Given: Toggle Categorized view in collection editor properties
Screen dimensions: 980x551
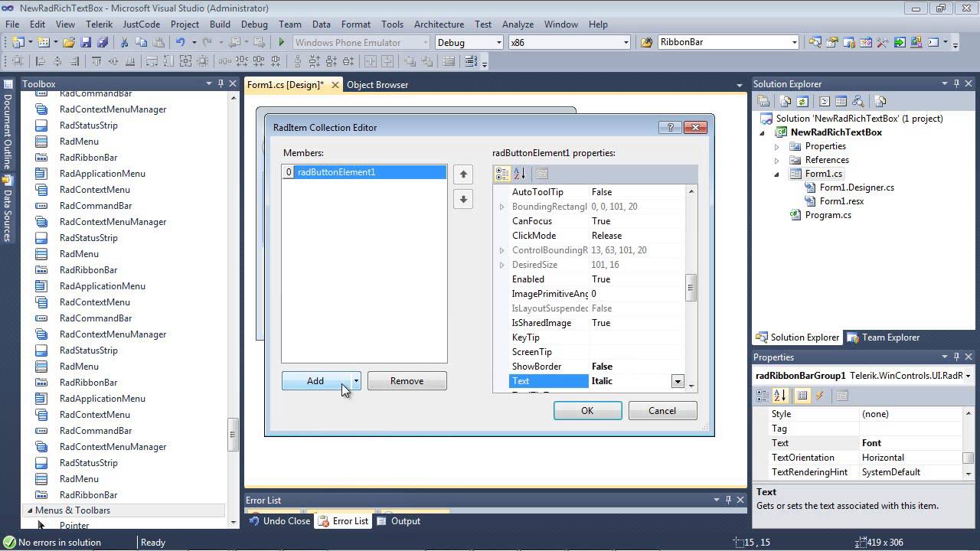Looking at the screenshot, I should coord(502,174).
